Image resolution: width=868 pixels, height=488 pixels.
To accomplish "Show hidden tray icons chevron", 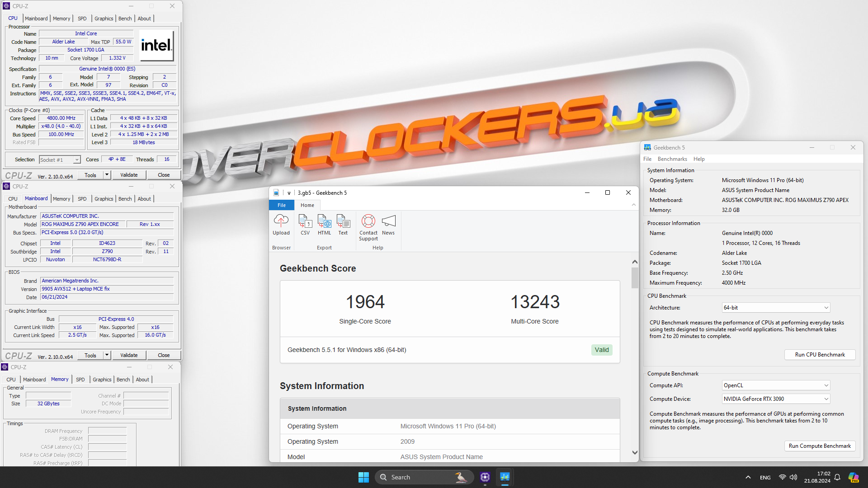I will 748,477.
